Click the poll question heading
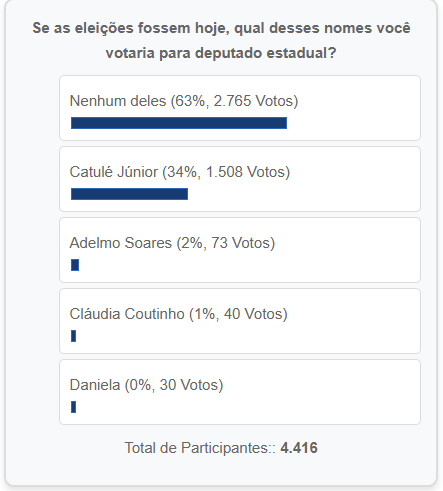 click(221, 40)
